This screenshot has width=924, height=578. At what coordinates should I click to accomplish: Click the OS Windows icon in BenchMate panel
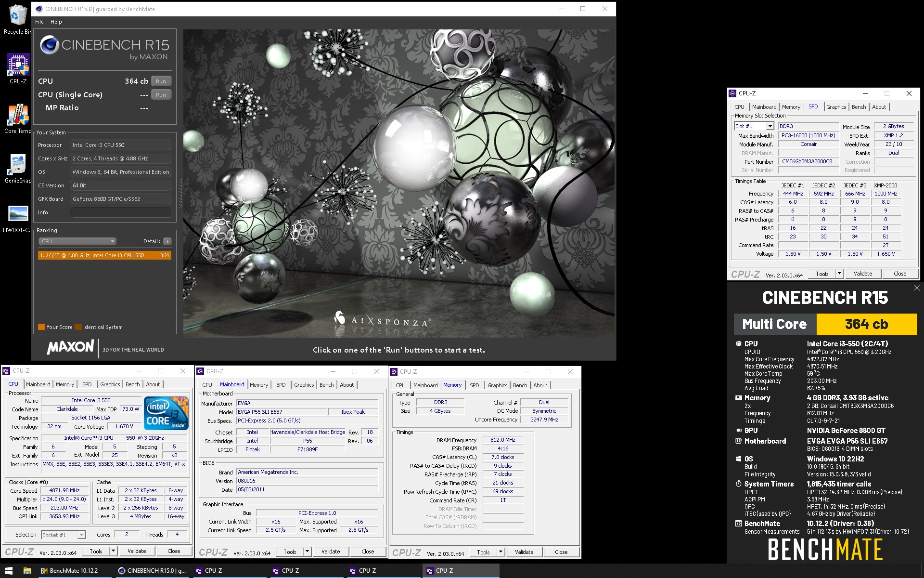(739, 459)
